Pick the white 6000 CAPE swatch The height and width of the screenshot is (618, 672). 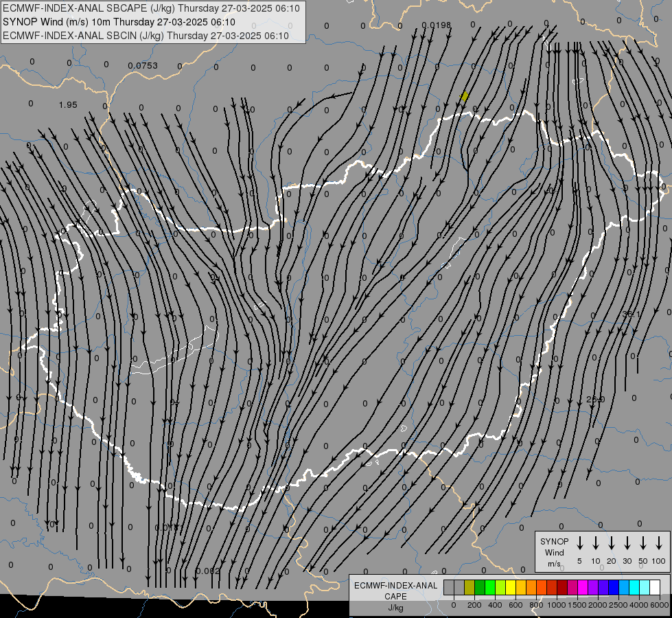656,587
